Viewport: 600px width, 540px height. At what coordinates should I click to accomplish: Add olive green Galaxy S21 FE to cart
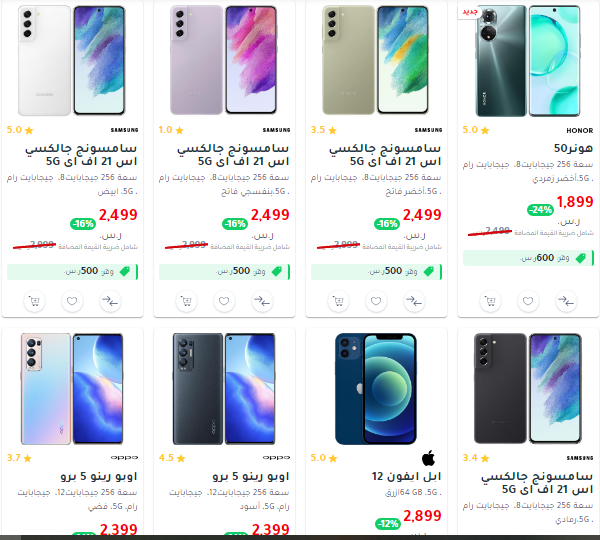(x=338, y=302)
